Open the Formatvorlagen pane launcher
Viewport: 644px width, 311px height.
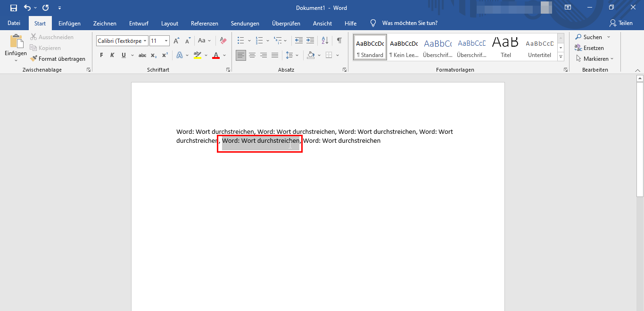point(566,70)
